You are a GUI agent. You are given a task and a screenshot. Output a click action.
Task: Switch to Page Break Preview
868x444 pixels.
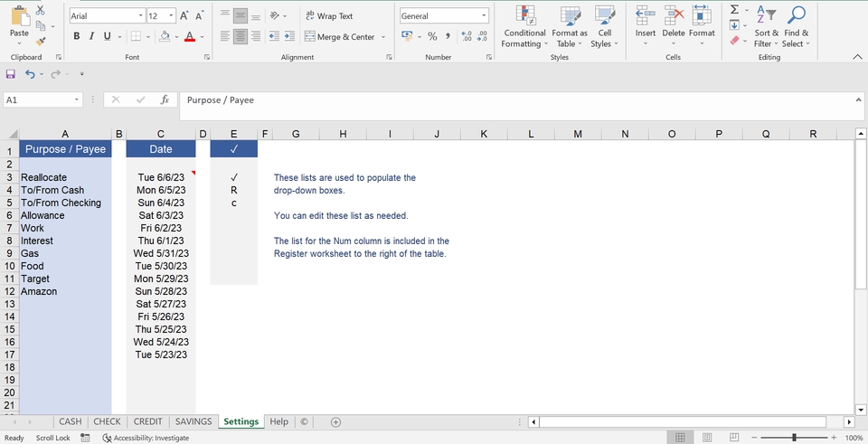coord(734,438)
